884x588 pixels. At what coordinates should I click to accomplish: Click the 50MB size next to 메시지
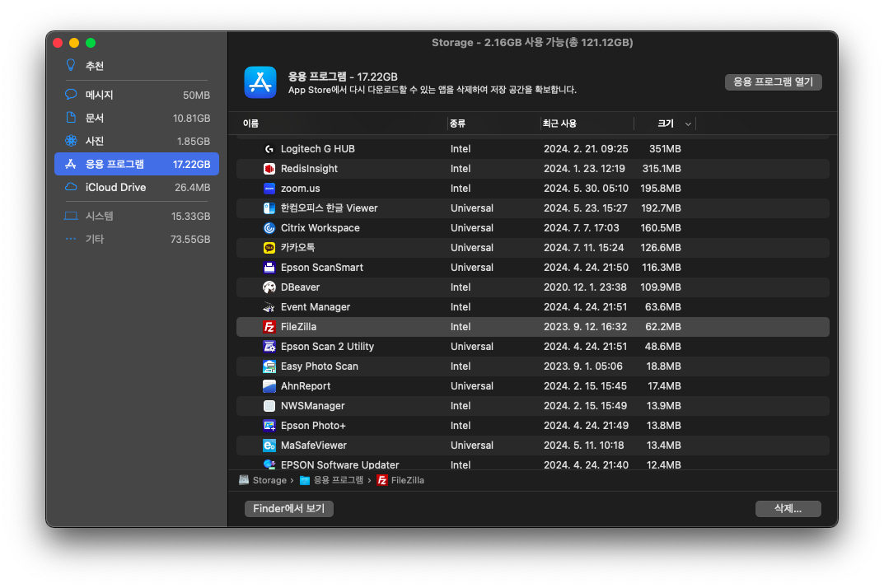click(x=196, y=95)
